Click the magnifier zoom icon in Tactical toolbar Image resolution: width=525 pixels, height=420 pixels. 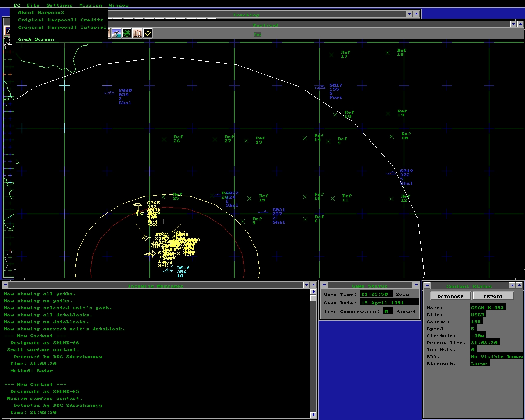point(7,31)
